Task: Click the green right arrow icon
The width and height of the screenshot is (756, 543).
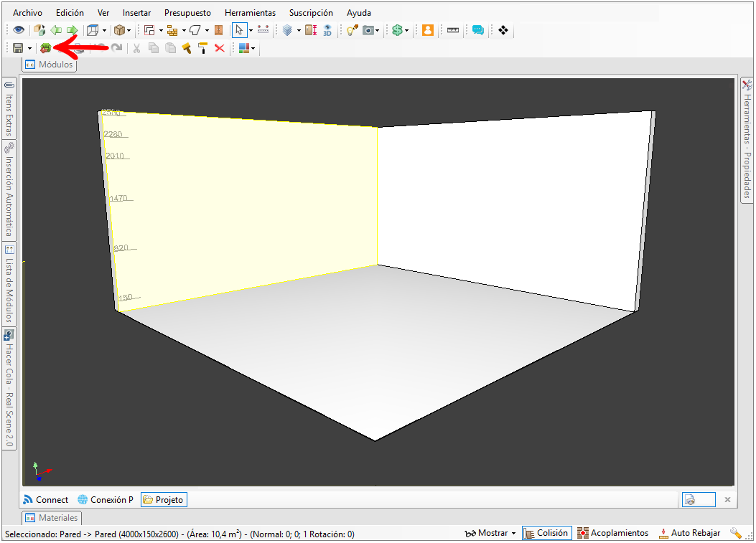Action: point(72,30)
